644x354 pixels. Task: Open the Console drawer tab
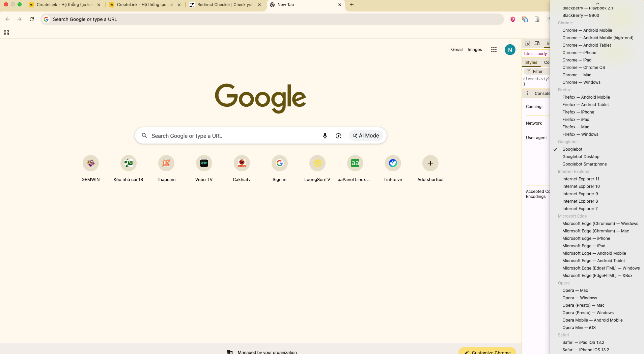pyautogui.click(x=542, y=94)
